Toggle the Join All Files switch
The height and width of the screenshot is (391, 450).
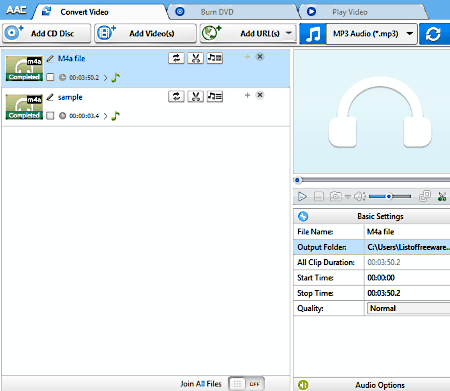[x=246, y=384]
